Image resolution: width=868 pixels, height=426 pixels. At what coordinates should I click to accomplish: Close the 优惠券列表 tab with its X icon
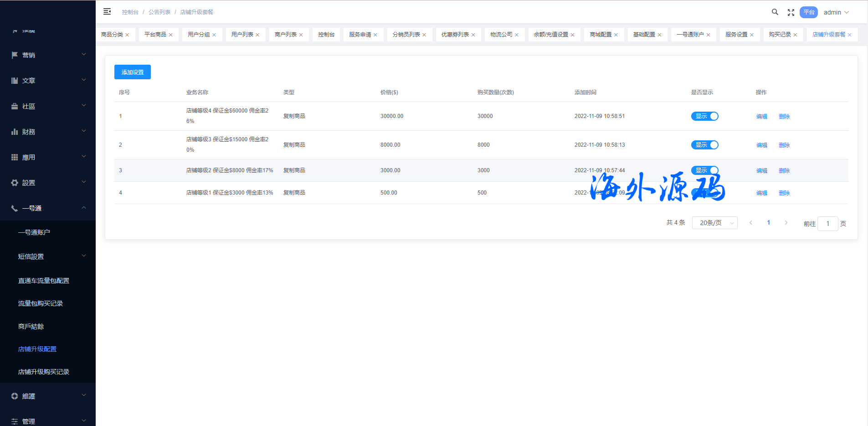pos(473,35)
